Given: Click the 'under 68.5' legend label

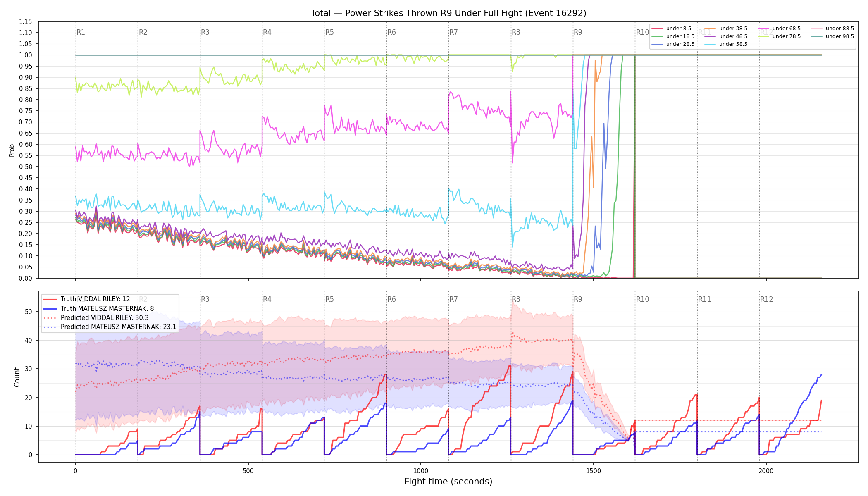Looking at the screenshot, I should click(787, 29).
